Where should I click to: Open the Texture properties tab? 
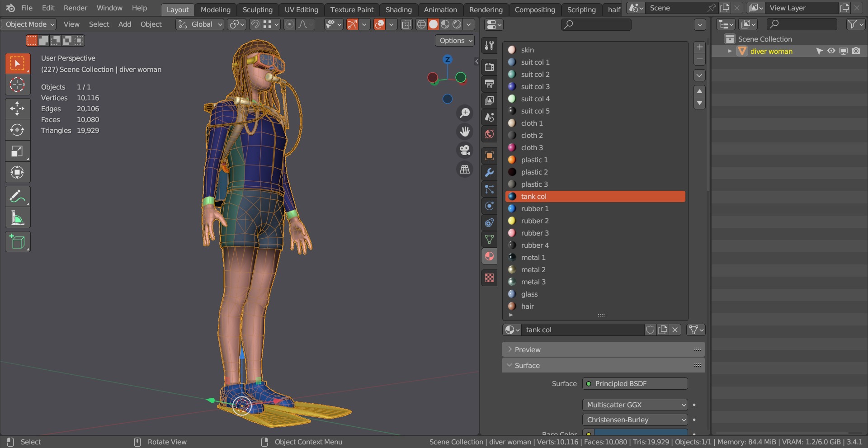pyautogui.click(x=489, y=278)
